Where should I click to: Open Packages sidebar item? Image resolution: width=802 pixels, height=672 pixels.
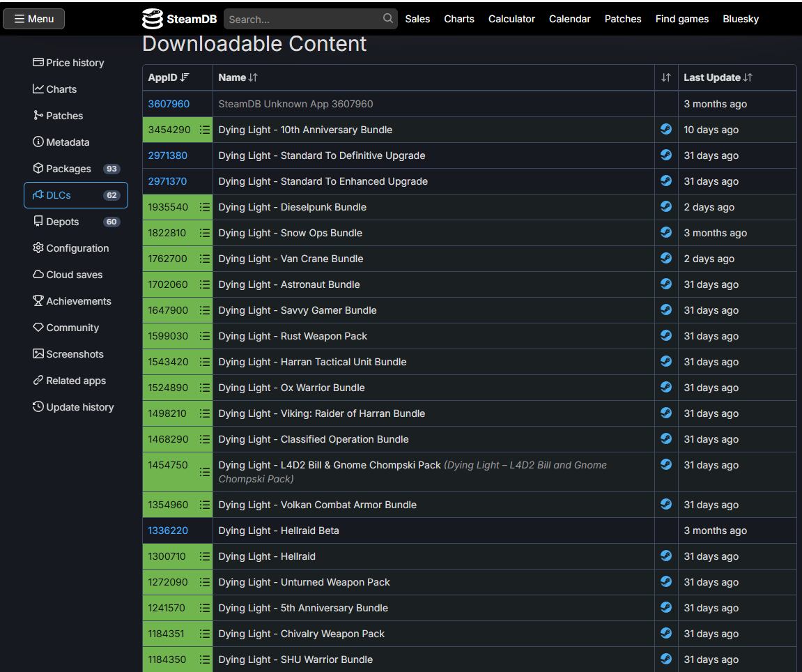(76, 169)
